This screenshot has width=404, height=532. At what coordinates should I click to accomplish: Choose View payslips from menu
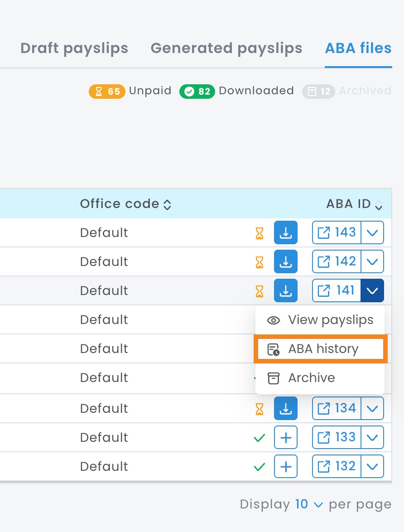[x=321, y=320]
